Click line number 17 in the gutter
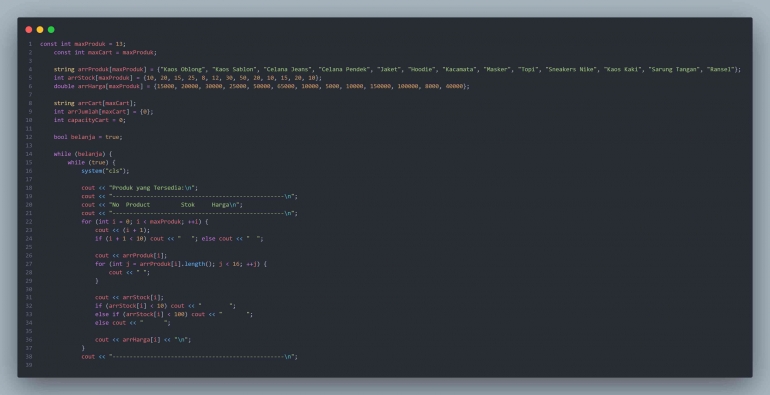Viewport: 770px width, 395px height. [29, 179]
